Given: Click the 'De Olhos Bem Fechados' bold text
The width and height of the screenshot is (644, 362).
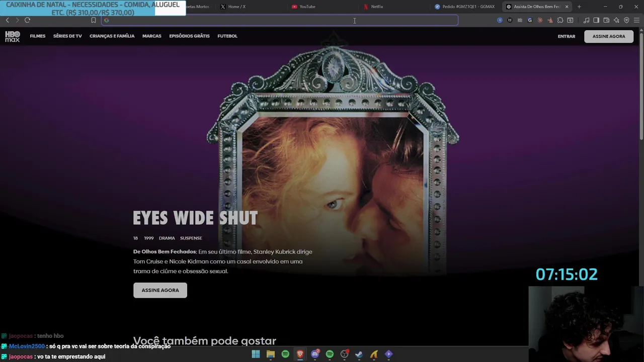Looking at the screenshot, I should coord(165,251).
